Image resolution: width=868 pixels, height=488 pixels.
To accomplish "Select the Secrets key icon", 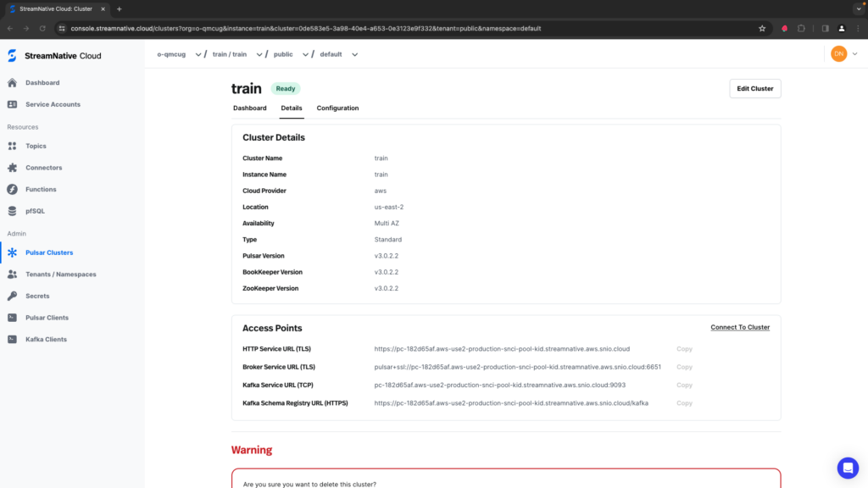I will (x=12, y=296).
